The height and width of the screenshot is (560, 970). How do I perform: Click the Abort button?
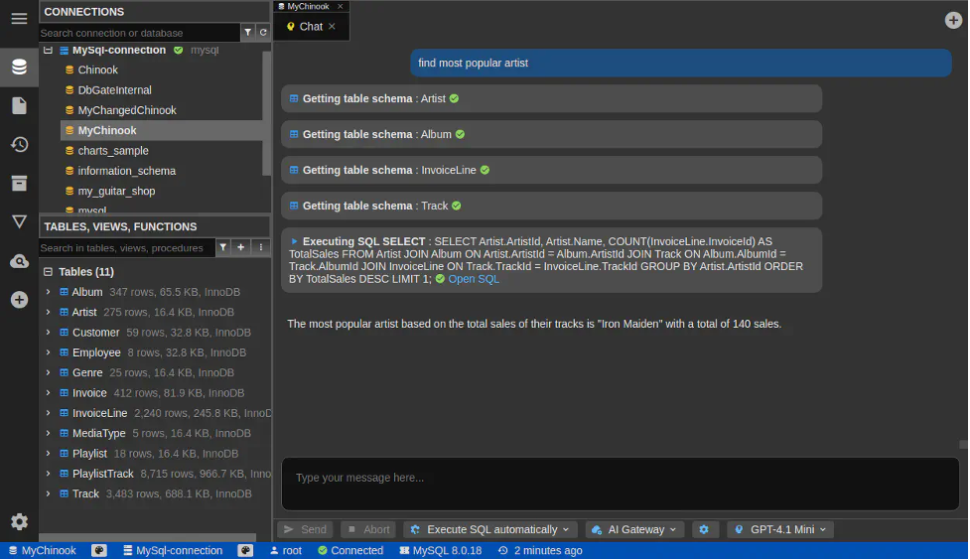(x=368, y=529)
